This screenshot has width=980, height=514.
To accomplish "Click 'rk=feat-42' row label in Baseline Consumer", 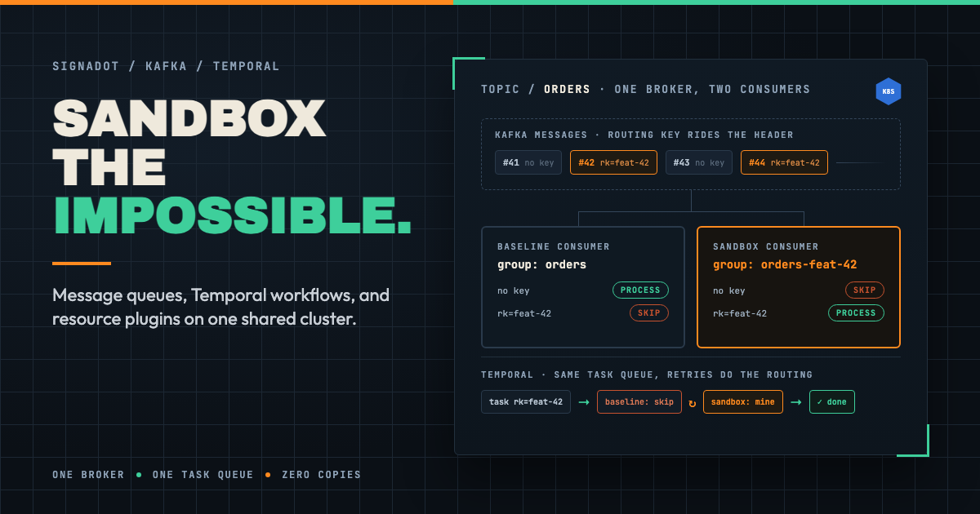I will [524, 313].
